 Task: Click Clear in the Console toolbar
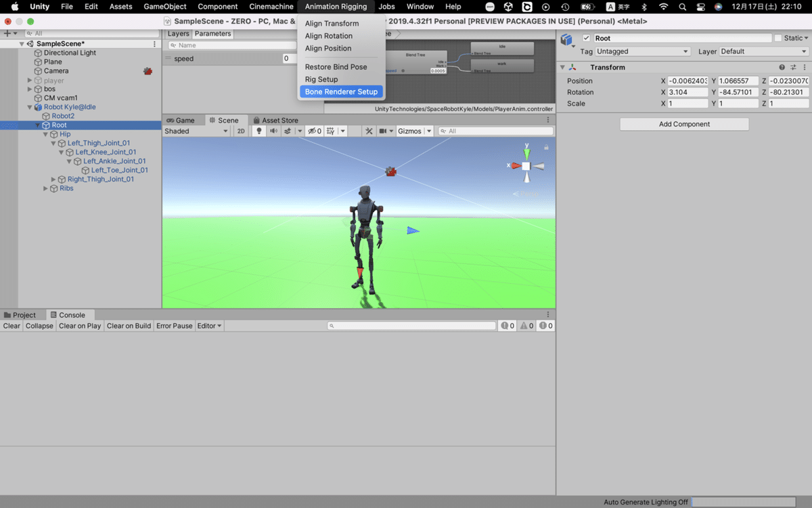pos(11,326)
